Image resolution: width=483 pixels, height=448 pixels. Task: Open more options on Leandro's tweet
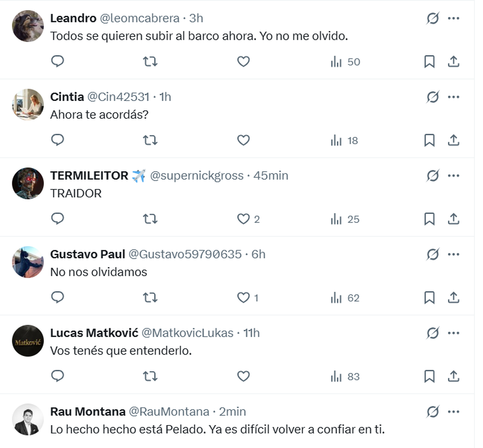[x=454, y=18]
